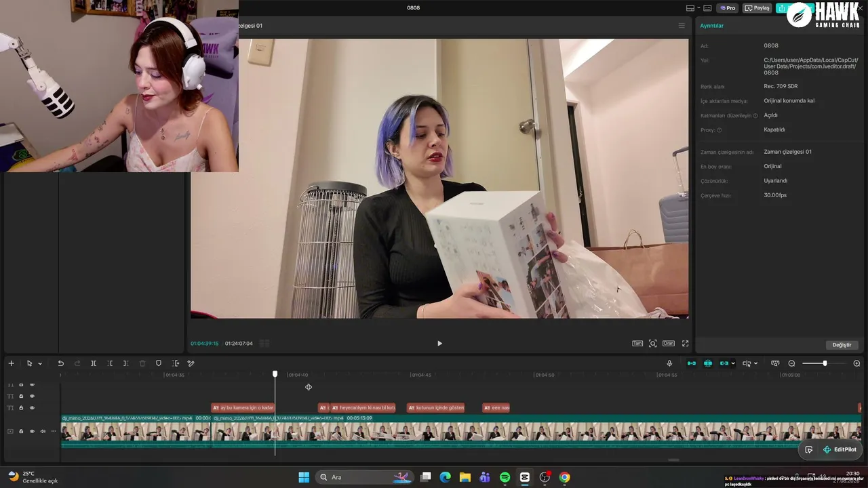
Task: Add a marker with the shield icon
Action: pyautogui.click(x=159, y=363)
